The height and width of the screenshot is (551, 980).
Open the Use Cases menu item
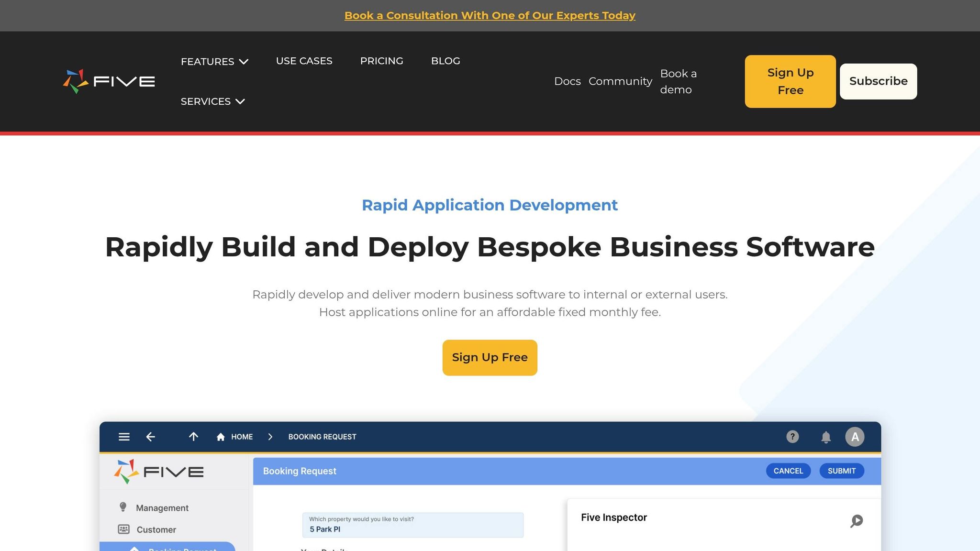point(304,61)
